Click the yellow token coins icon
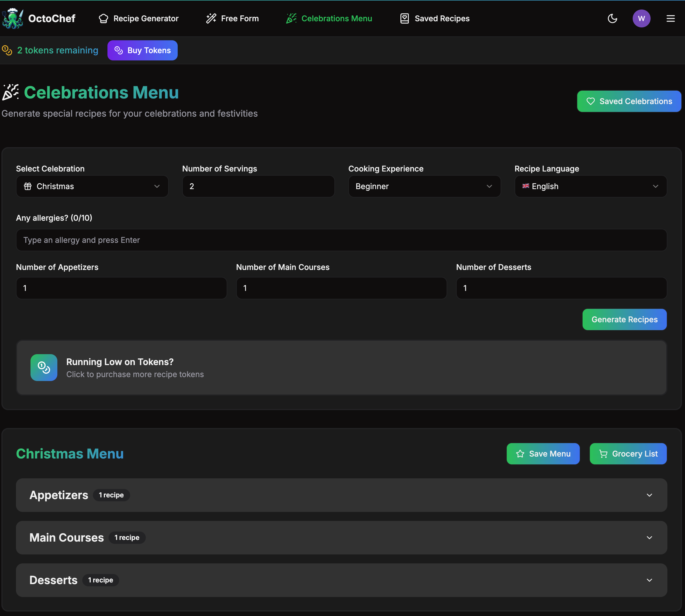Screen dimensions: 685x616 click(7, 50)
